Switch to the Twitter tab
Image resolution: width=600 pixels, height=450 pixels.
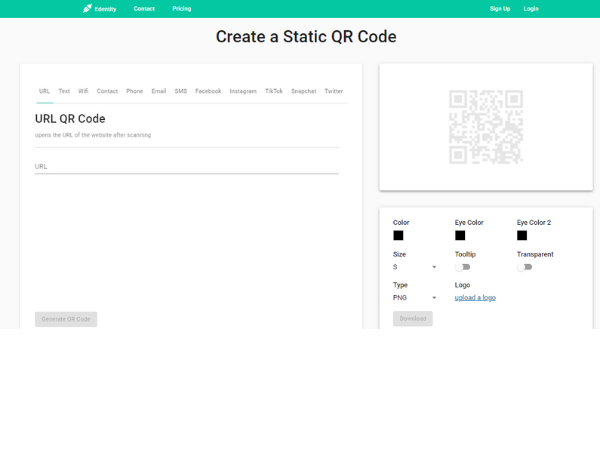coord(334,91)
